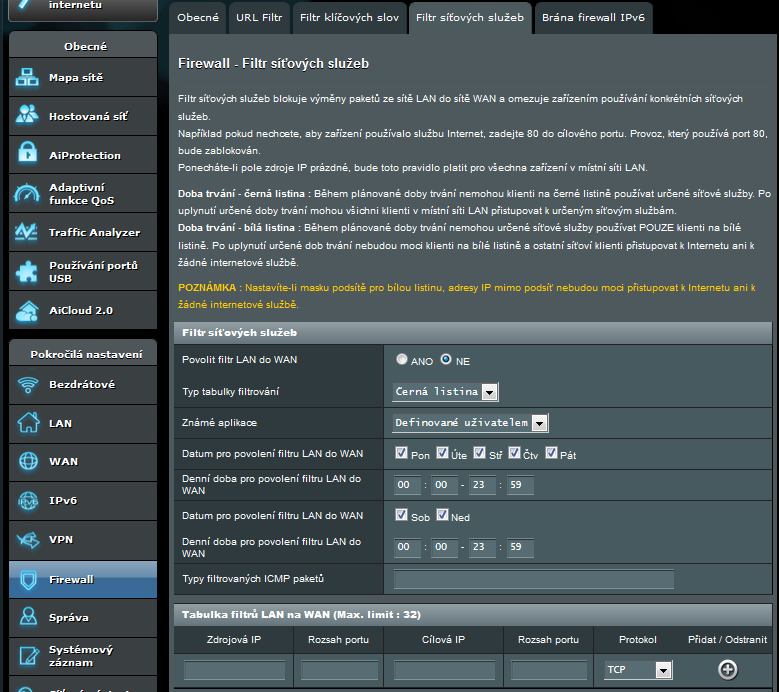Click the add rule plus icon
The width and height of the screenshot is (779, 692).
tap(728, 670)
